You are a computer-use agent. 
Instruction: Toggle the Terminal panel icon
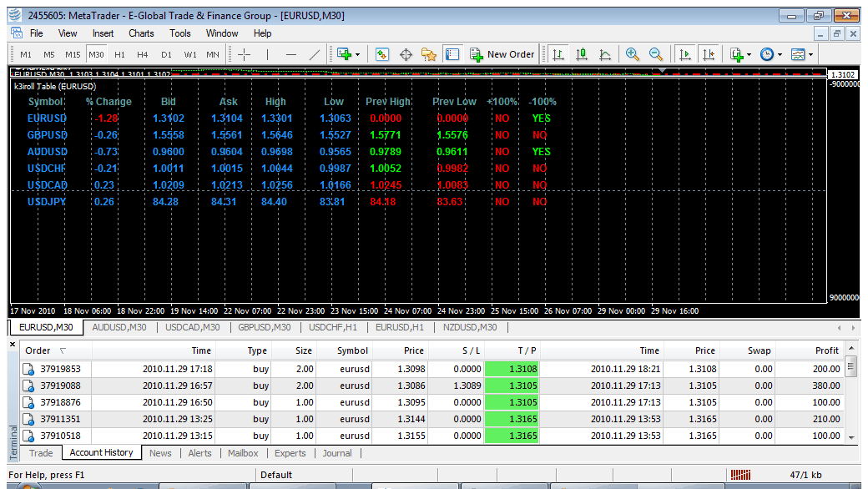coord(452,54)
